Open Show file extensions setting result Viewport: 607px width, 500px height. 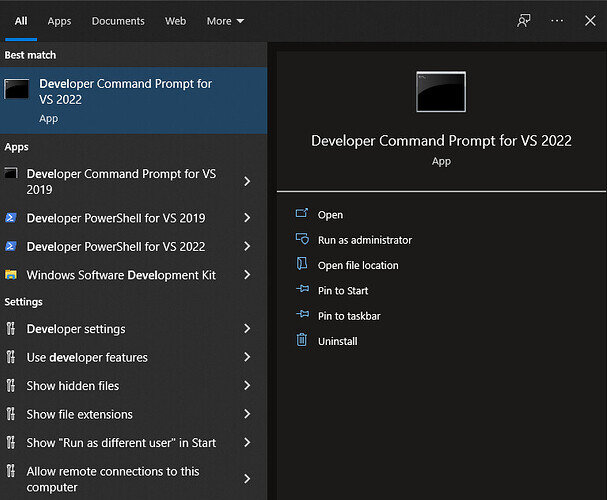79,414
